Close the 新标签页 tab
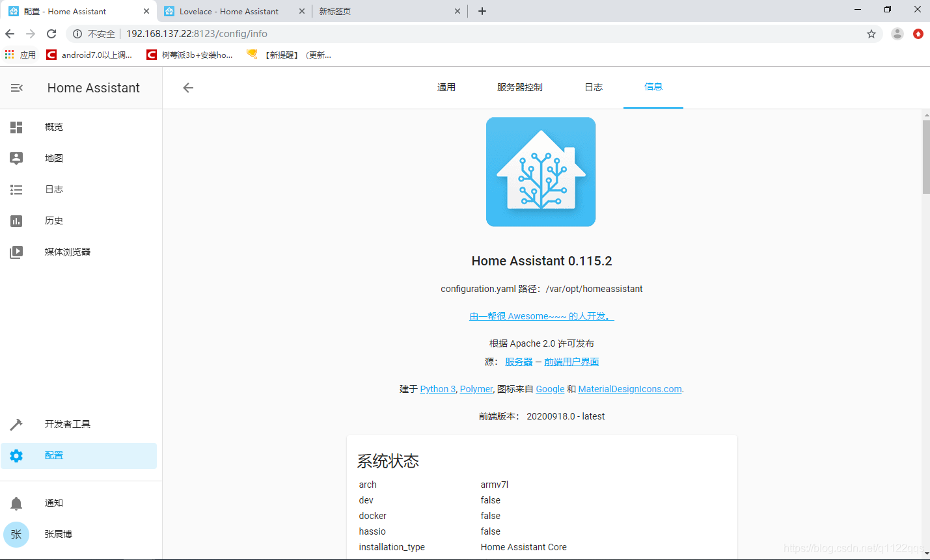 point(458,11)
